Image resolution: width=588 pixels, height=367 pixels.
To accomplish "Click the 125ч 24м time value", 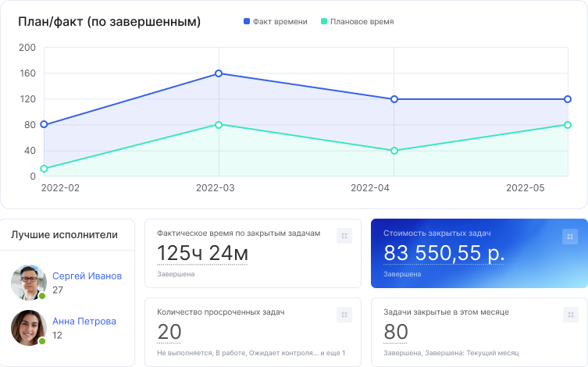I will point(202,254).
